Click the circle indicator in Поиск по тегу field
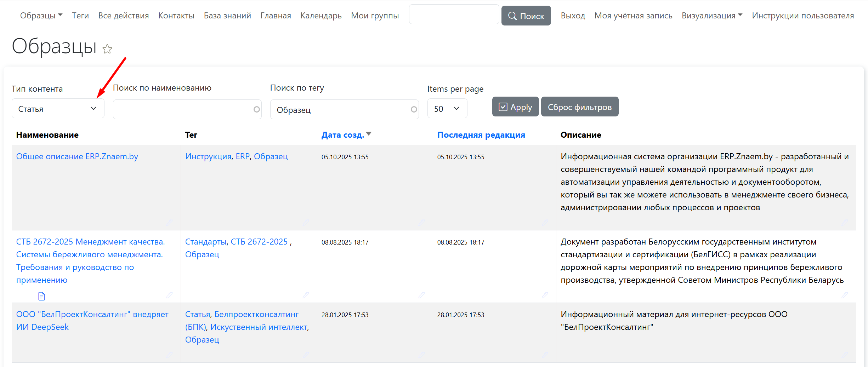 point(414,110)
